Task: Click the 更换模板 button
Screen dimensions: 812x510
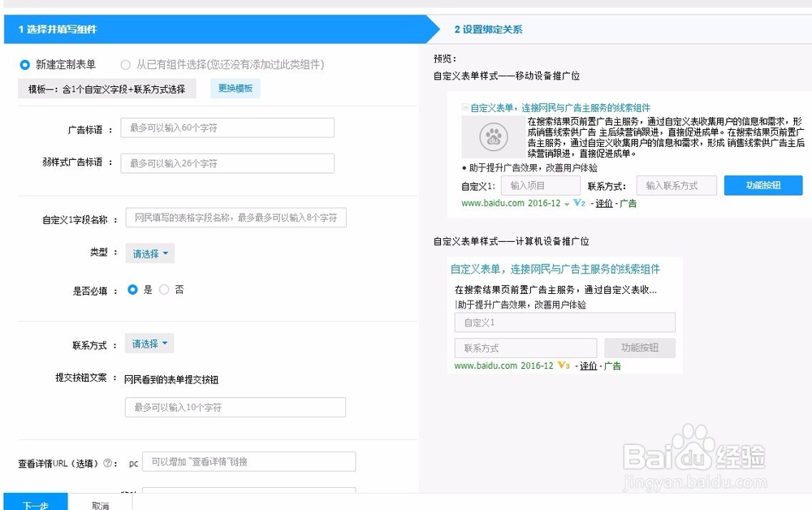Action: pos(233,88)
